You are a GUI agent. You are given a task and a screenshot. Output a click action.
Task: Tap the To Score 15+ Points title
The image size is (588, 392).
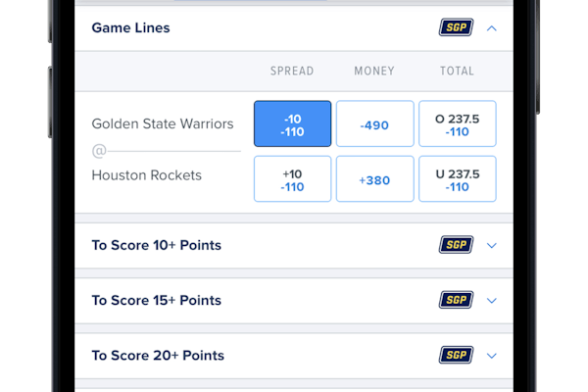click(157, 300)
